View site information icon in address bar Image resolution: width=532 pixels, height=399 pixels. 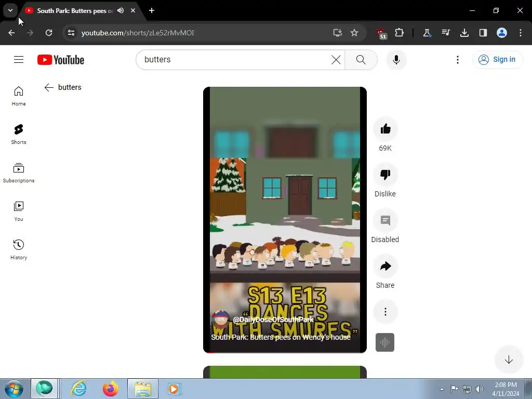[71, 33]
